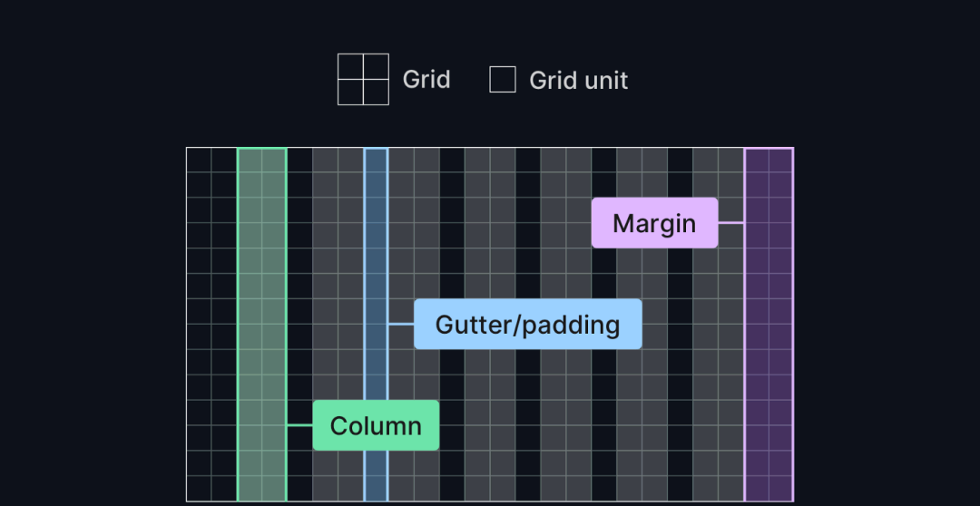
Task: Click the dark gutter left of the rightmost gray column
Action: click(x=680, y=325)
